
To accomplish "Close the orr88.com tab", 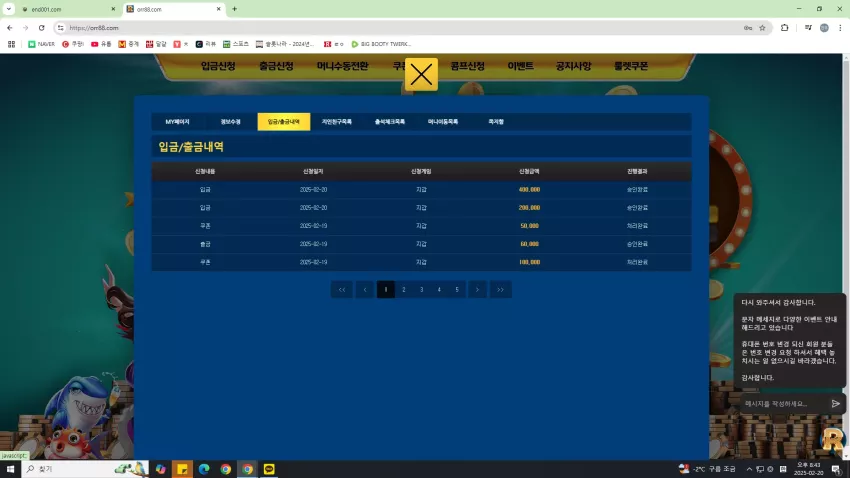I will [x=218, y=9].
